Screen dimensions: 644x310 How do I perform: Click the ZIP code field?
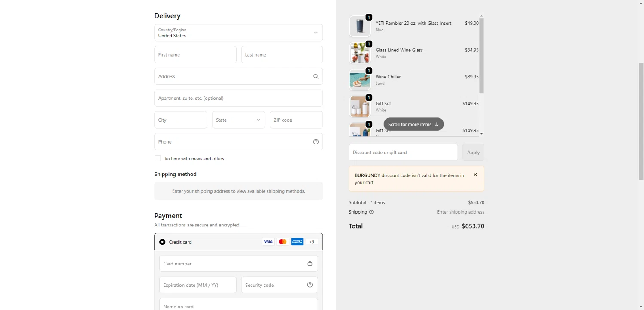point(296,120)
